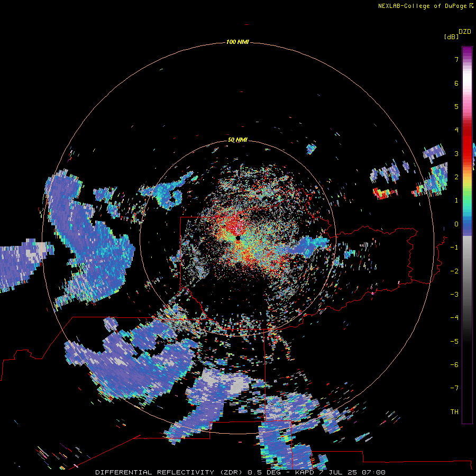Viewport: 476px width, 476px height.
Task: Click the gray band of the color bar
Action: point(467,267)
